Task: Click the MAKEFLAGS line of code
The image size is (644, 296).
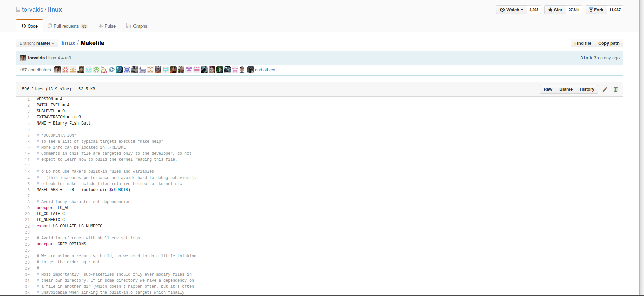Action: click(84, 190)
